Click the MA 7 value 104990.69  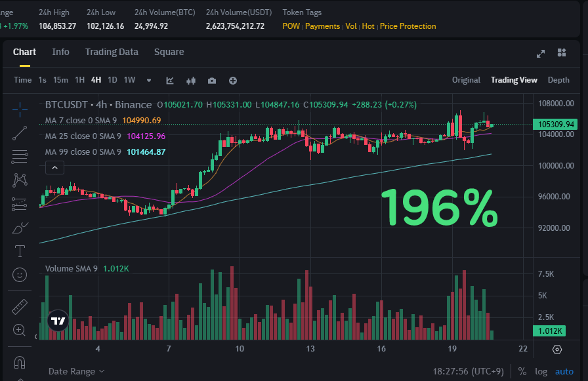[x=142, y=120]
